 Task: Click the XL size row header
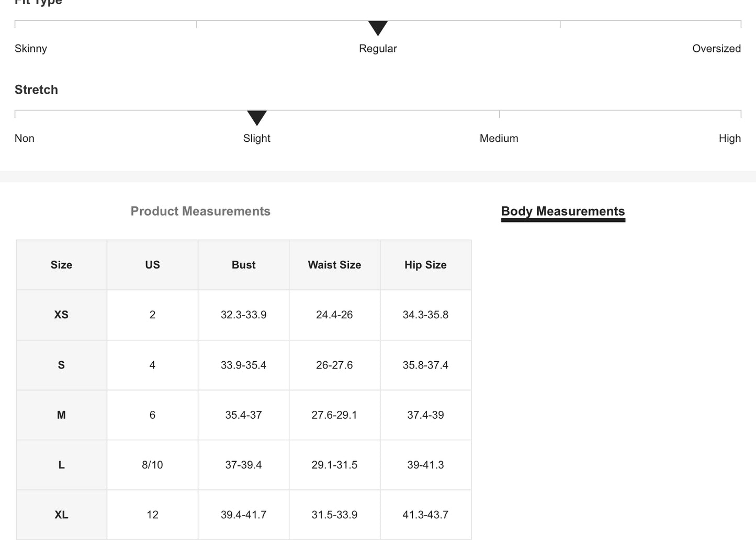pyautogui.click(x=61, y=515)
